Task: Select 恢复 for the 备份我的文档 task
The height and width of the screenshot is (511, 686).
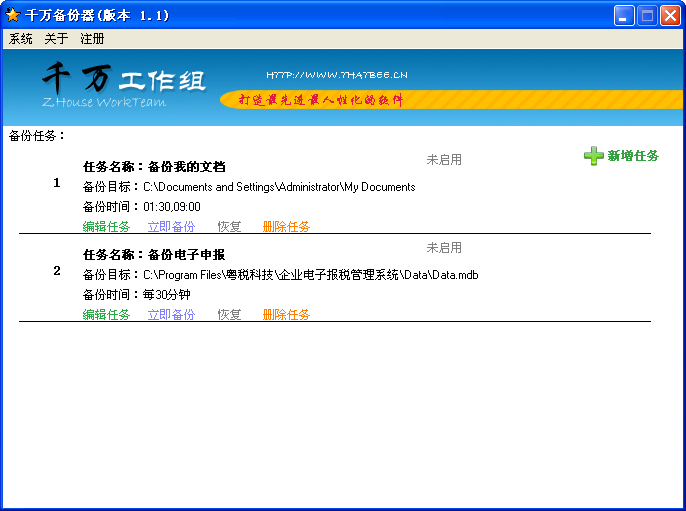Action: coord(229,227)
